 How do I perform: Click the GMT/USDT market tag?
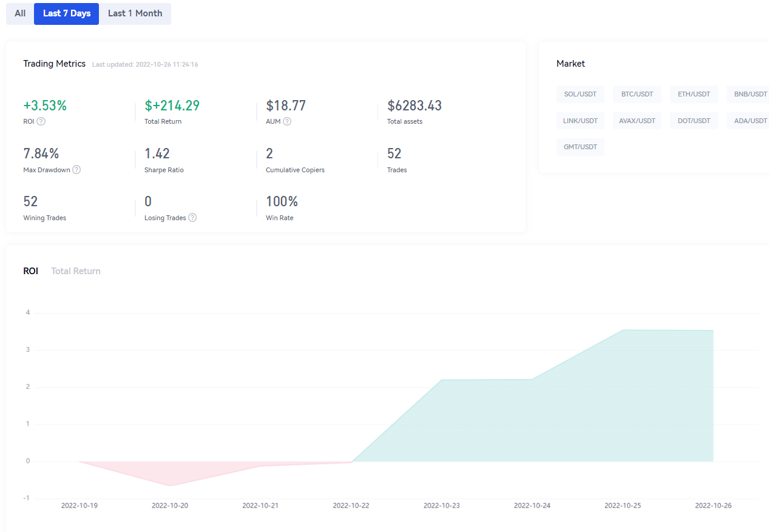[x=580, y=147]
